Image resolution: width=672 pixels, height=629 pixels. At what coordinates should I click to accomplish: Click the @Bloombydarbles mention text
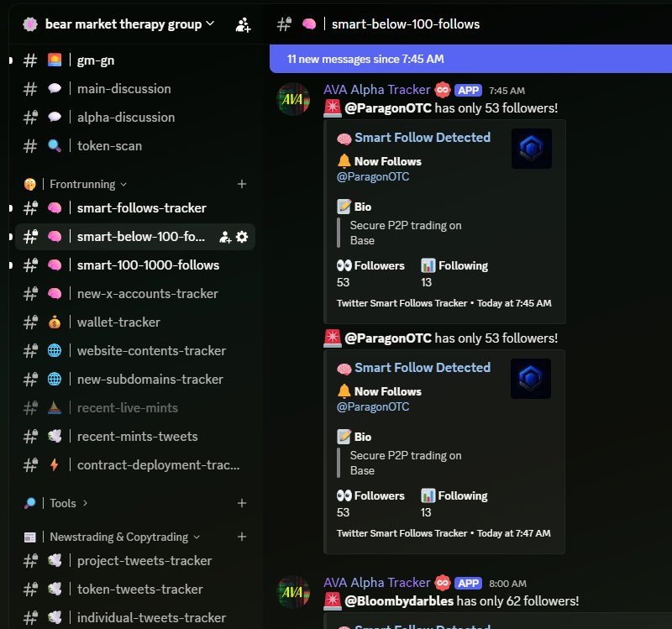(399, 601)
